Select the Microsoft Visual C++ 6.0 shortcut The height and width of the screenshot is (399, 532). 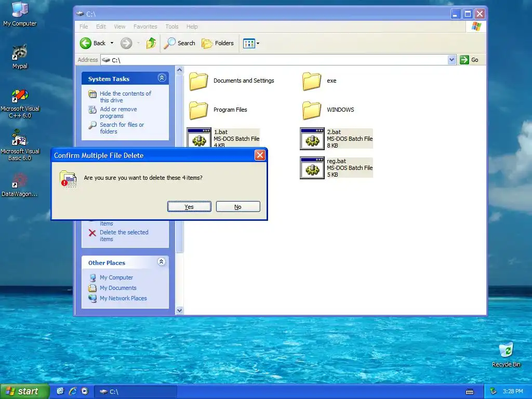20,103
